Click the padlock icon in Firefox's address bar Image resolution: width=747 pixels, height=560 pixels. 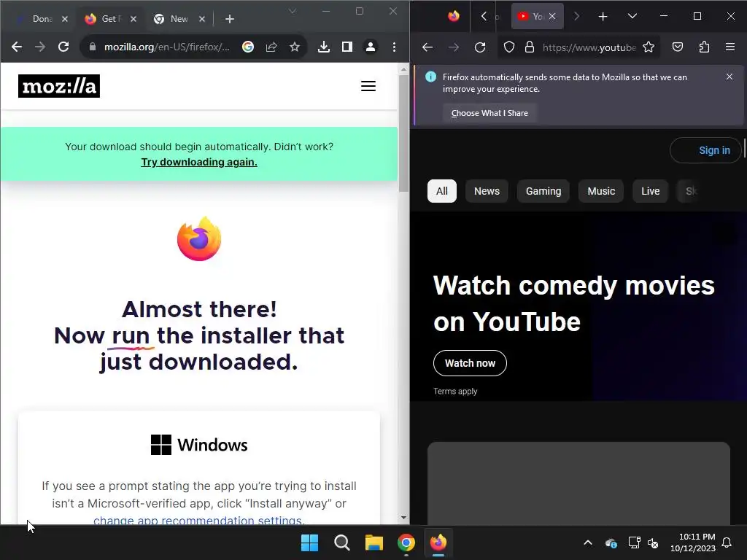[530, 47]
